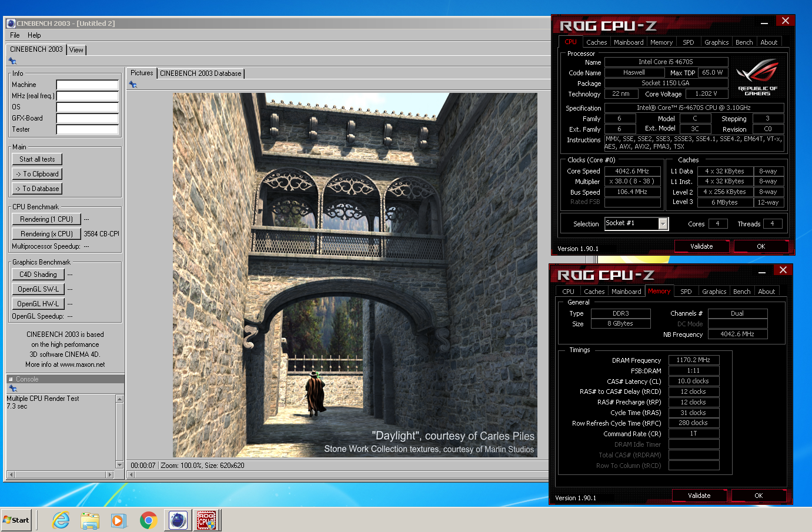Open SPD tab in upper CPU-Z window
Screen dimensions: 812x532
click(689, 42)
